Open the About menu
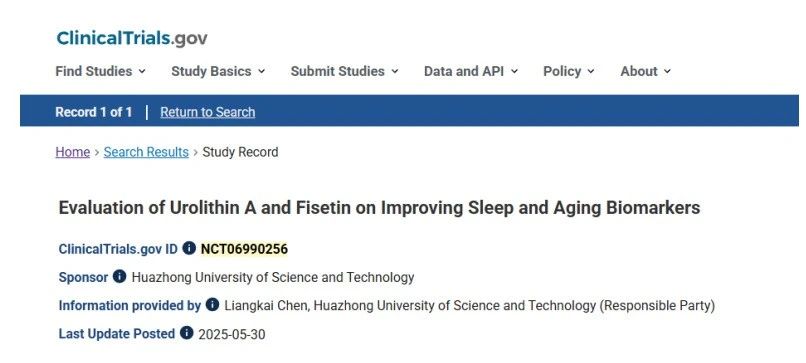Image resolution: width=806 pixels, height=363 pixels. coord(646,71)
